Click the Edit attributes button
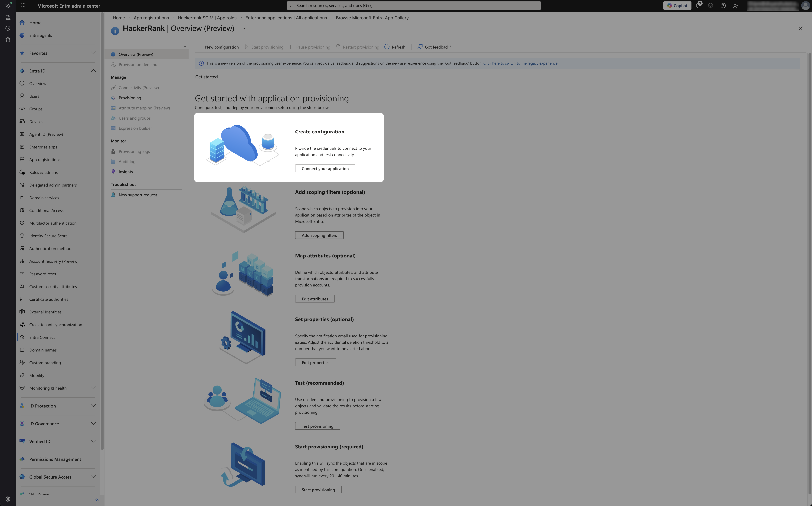This screenshot has width=812, height=506. point(315,299)
